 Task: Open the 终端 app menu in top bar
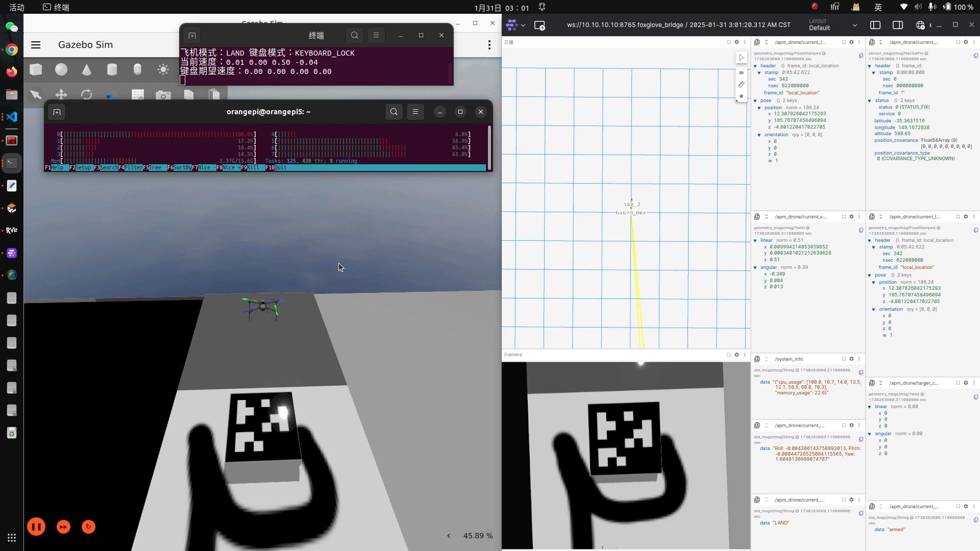tap(56, 7)
